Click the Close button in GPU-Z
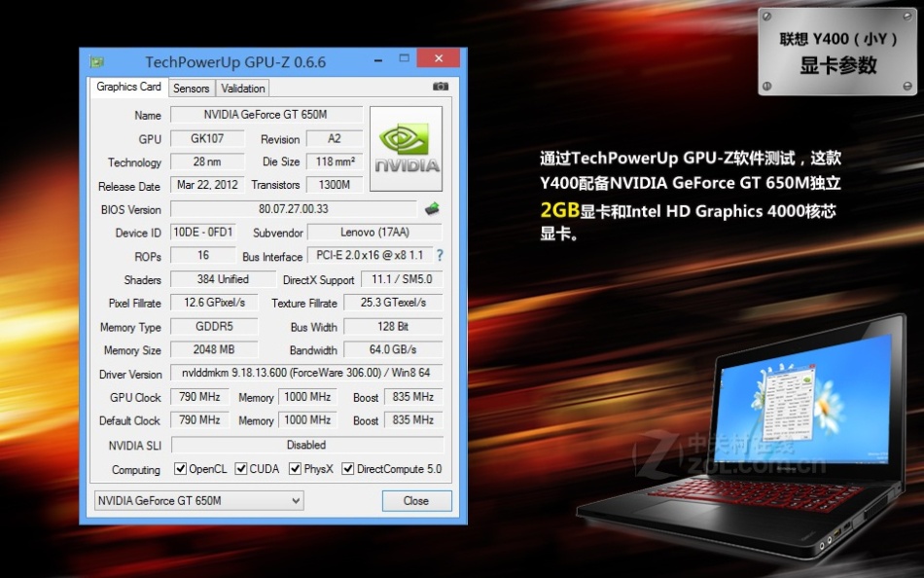 click(416, 501)
